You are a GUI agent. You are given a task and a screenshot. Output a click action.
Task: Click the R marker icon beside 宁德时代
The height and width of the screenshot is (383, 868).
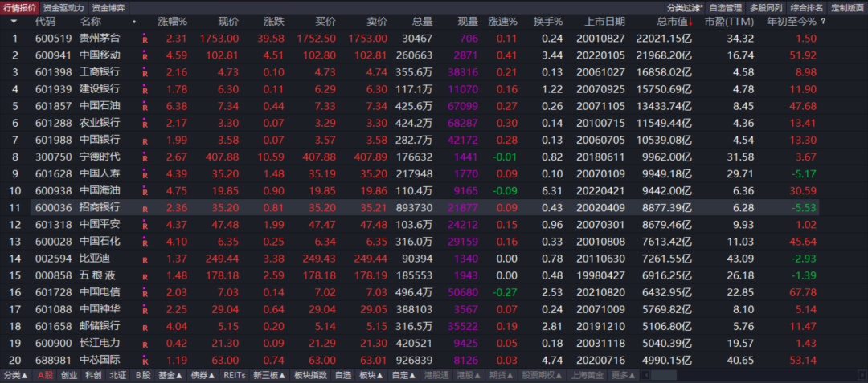coord(145,157)
